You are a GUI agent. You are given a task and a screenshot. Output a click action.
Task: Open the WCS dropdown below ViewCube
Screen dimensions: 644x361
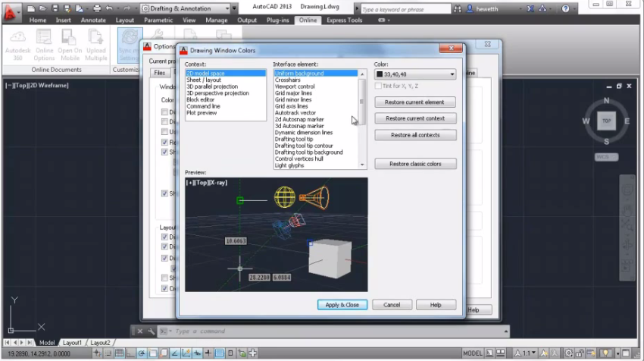[606, 157]
